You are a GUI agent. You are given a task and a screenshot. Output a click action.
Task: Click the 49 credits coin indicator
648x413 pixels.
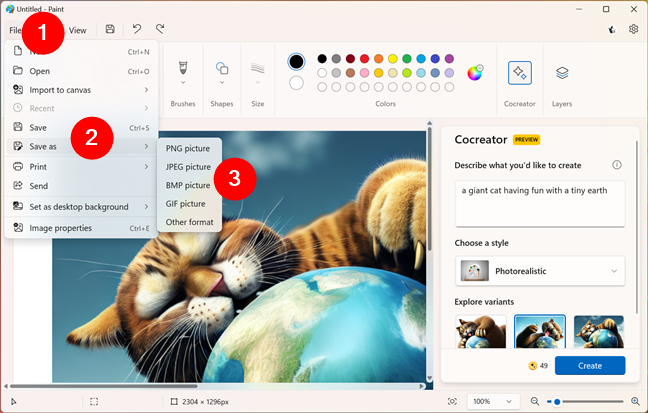[x=538, y=365]
